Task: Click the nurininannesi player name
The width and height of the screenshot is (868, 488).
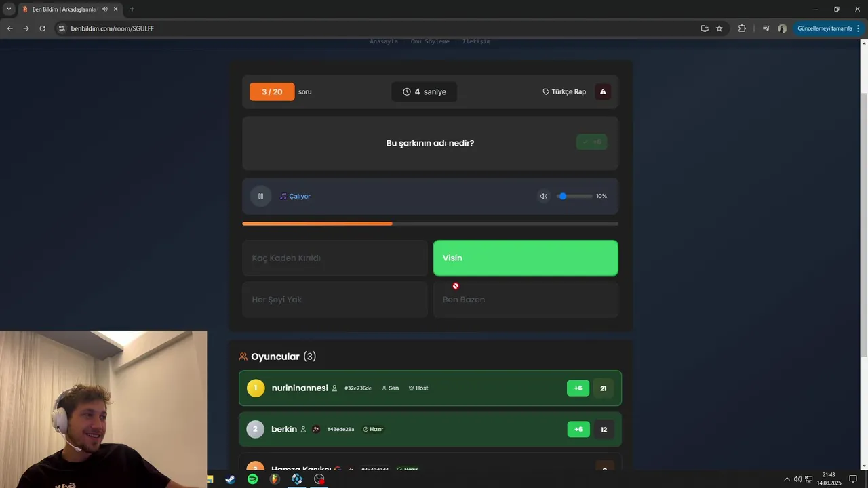Action: pyautogui.click(x=300, y=388)
